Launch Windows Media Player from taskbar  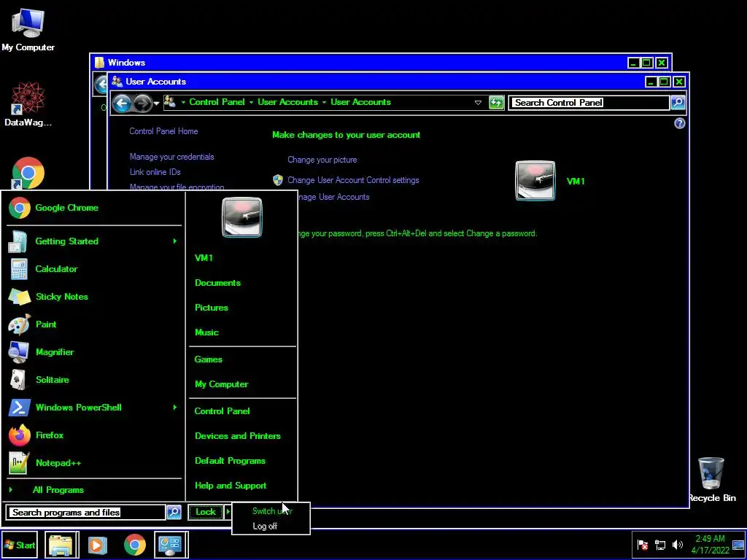tap(97, 545)
